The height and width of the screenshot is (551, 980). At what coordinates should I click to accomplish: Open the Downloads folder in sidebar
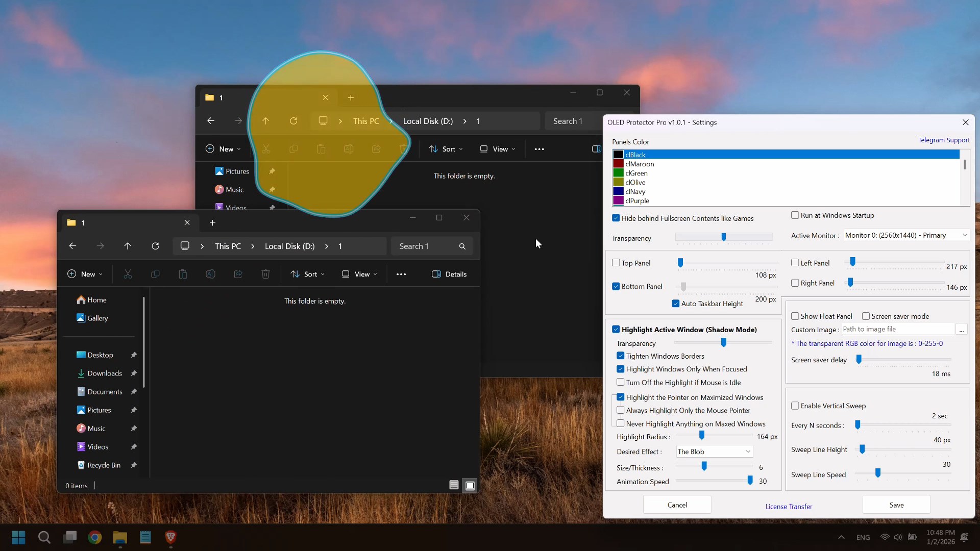[105, 373]
